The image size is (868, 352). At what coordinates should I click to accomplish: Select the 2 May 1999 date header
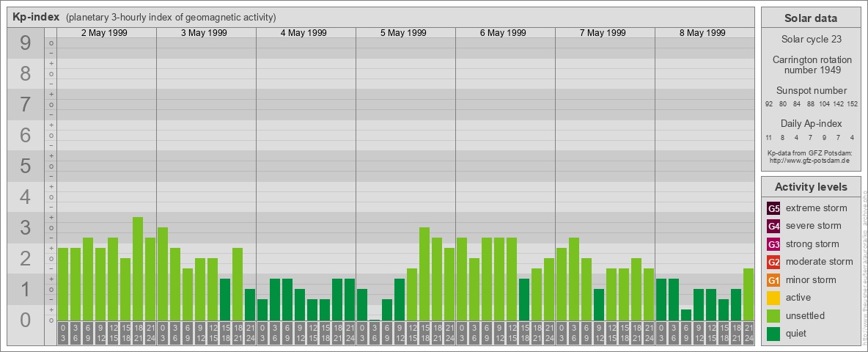pyautogui.click(x=104, y=33)
